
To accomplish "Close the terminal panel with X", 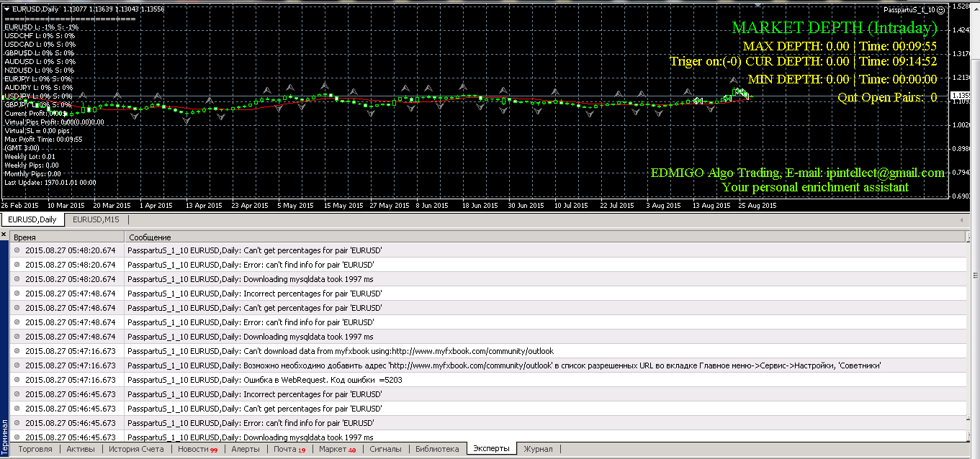I will [x=4, y=235].
